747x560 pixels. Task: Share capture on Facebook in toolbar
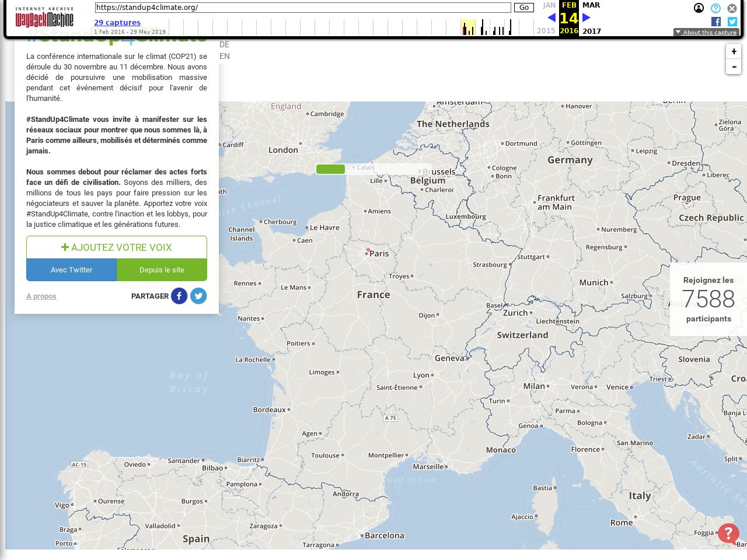pos(716,22)
